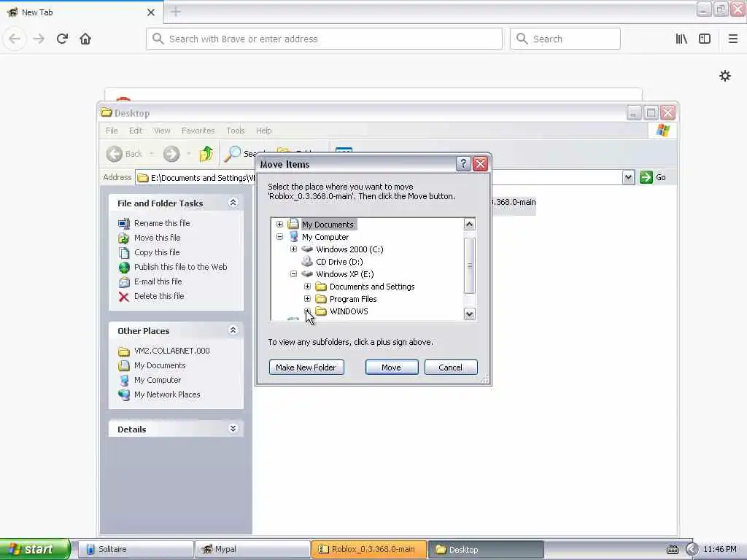Click Move this file

pyautogui.click(x=158, y=238)
